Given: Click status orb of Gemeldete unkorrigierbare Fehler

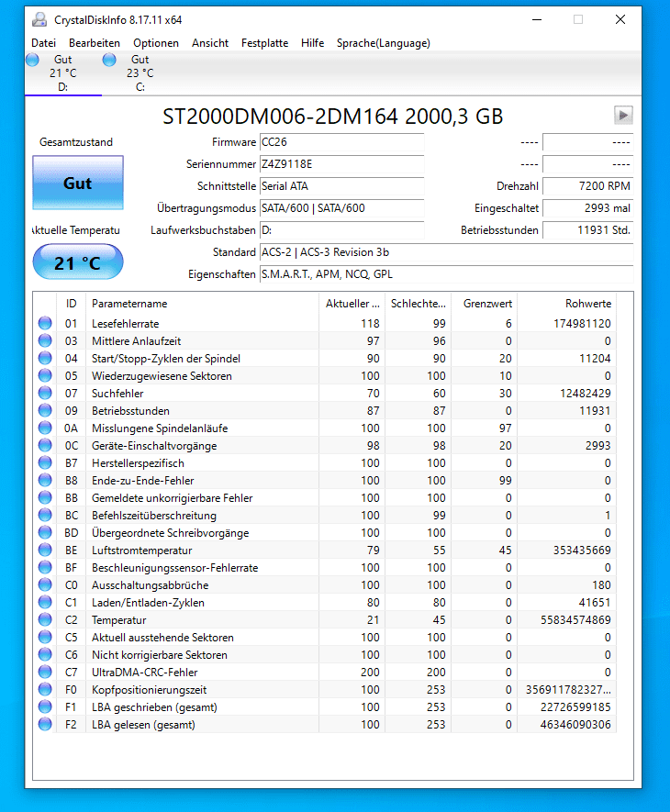Looking at the screenshot, I should [x=45, y=497].
